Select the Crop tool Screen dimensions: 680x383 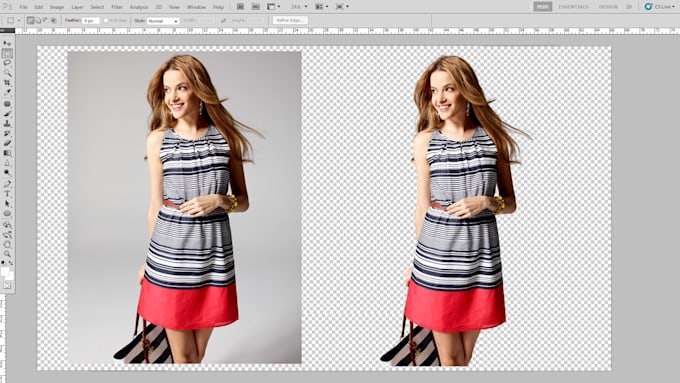point(7,82)
